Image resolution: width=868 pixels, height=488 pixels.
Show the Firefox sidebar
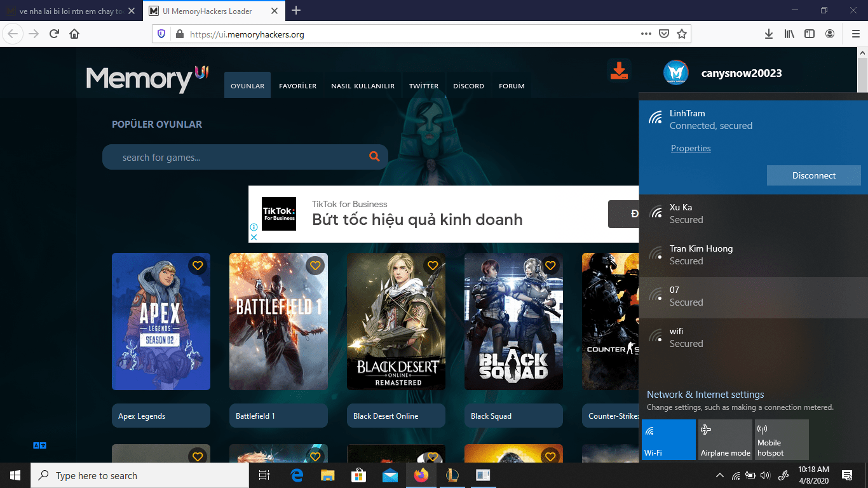(810, 34)
